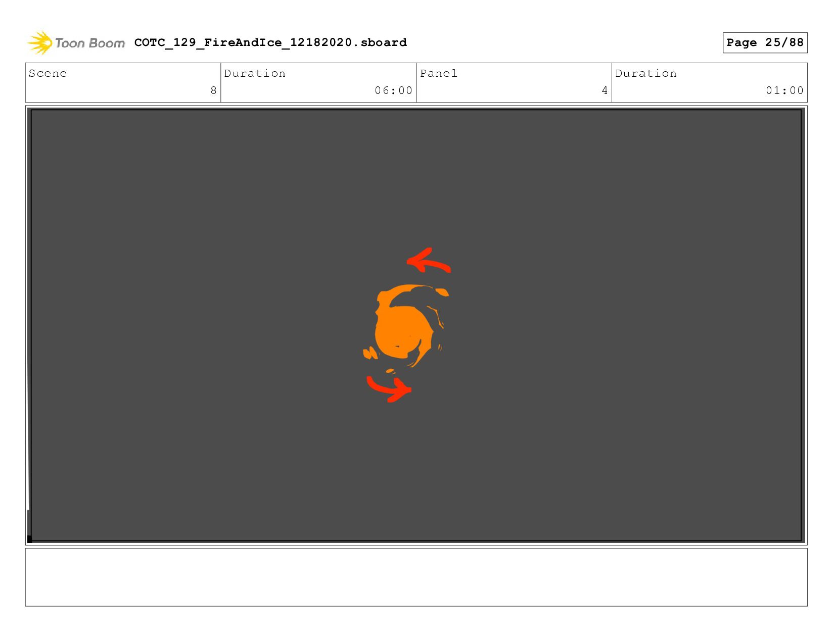834x644 pixels.
Task: Click the Page 25/88 indicator
Action: (765, 42)
